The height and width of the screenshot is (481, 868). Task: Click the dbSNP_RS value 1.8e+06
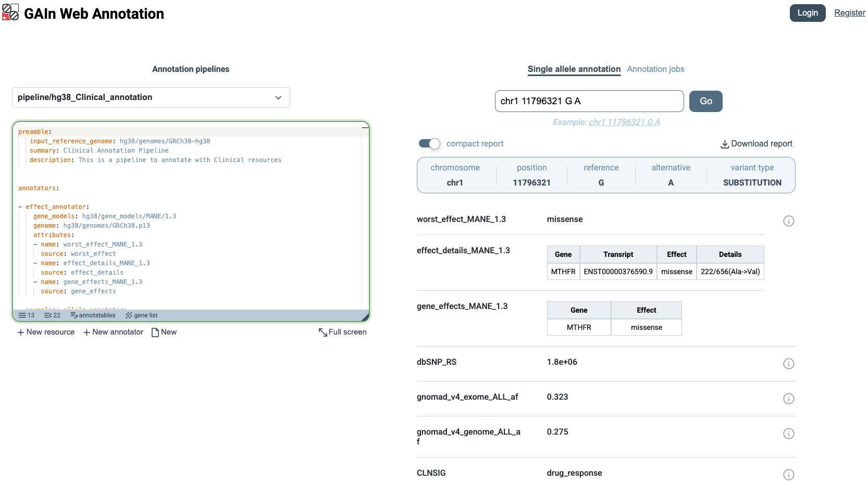pos(562,362)
